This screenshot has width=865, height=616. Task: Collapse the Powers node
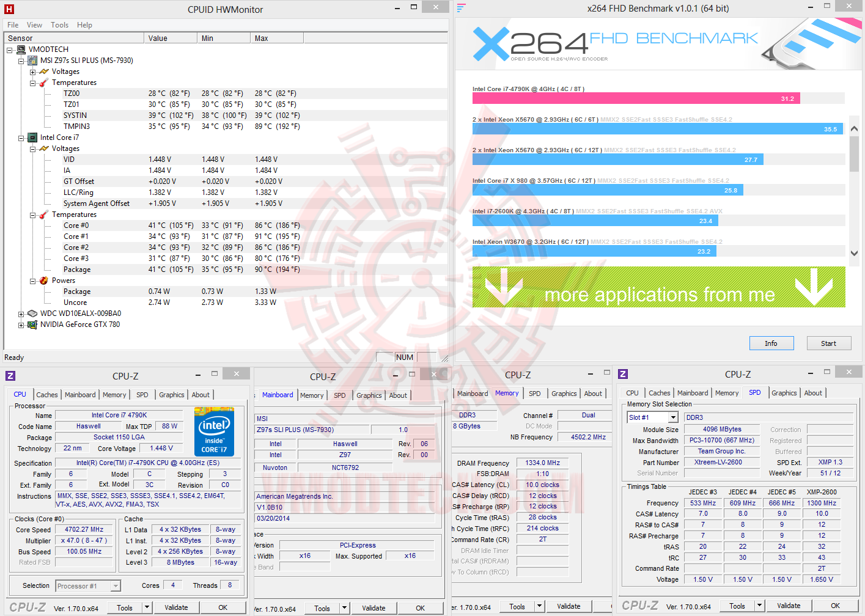pyautogui.click(x=32, y=280)
